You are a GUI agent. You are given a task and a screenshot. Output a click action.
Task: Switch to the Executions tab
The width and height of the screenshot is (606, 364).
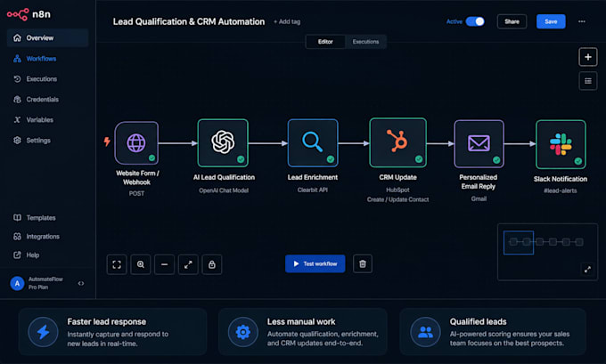(365, 42)
